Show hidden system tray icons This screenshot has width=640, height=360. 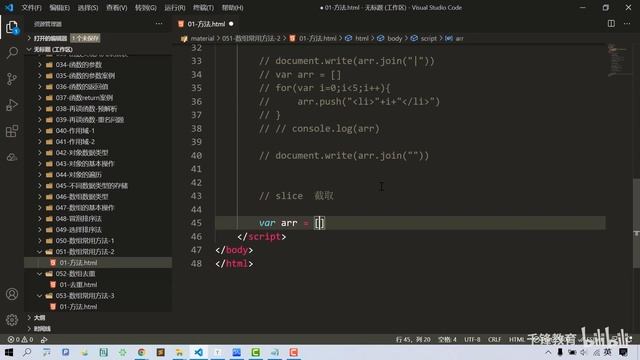(x=548, y=352)
